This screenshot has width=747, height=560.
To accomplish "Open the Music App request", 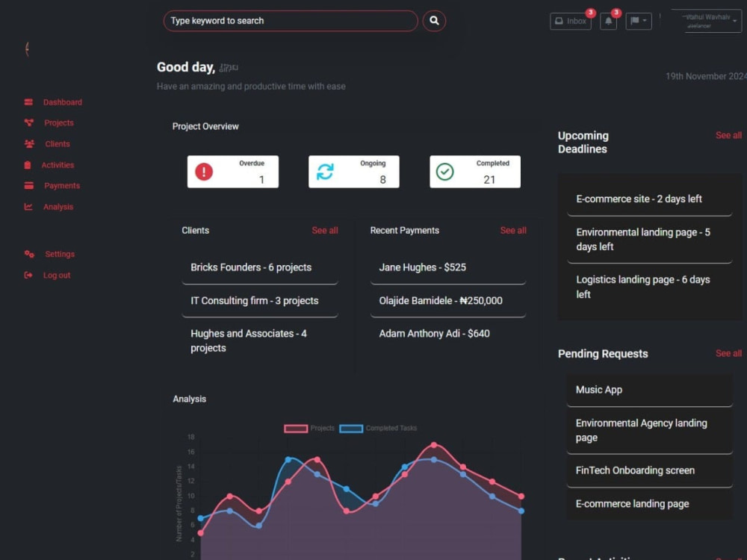I will pos(650,390).
